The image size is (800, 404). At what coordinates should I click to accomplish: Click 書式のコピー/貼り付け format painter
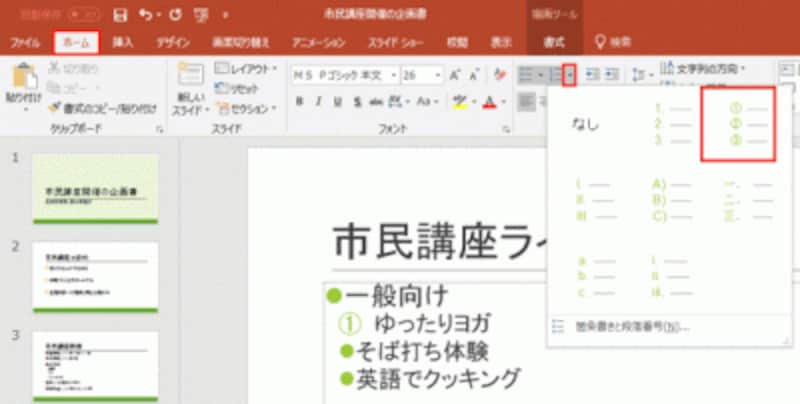(103, 108)
